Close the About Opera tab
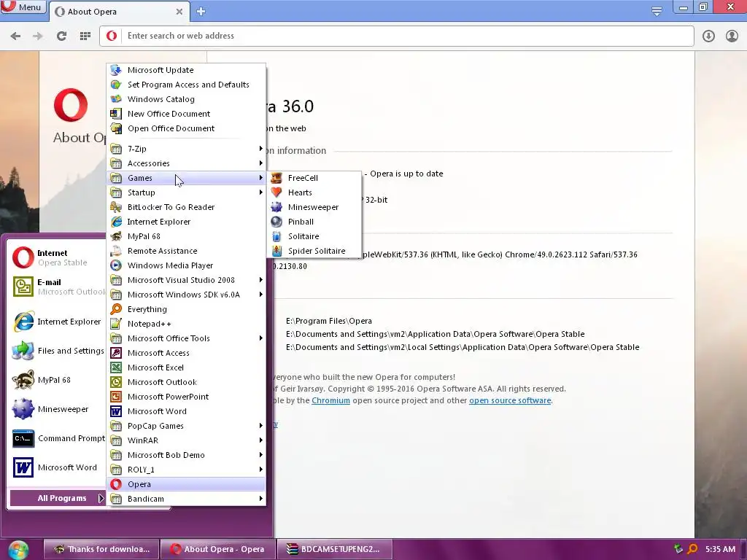The height and width of the screenshot is (560, 747). 179,12
